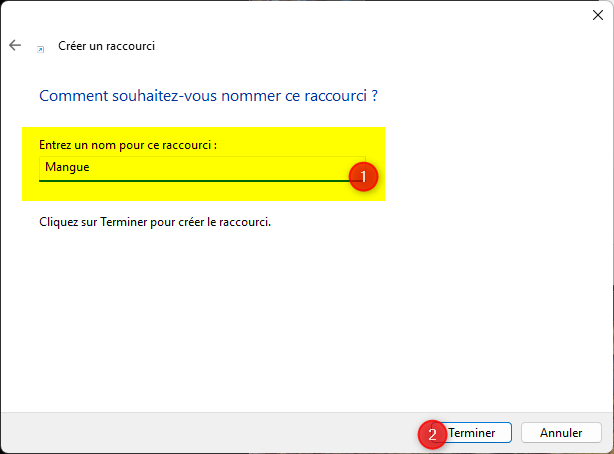Click the back arrow in the wizard
614x454 pixels.
(15, 46)
